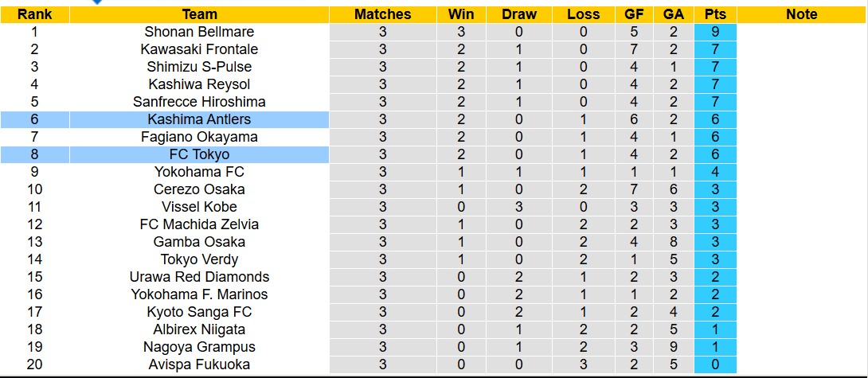
Task: Click the Rank column header
Action: click(x=34, y=14)
